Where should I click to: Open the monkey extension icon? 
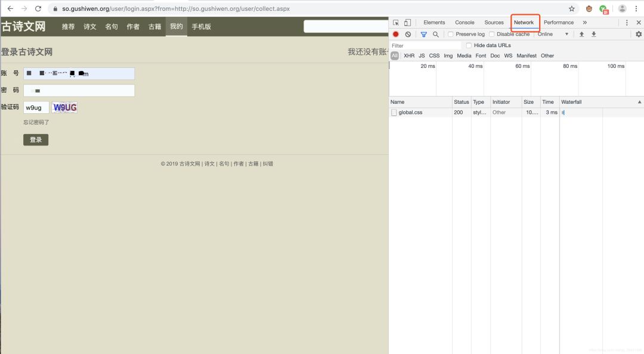coord(589,8)
